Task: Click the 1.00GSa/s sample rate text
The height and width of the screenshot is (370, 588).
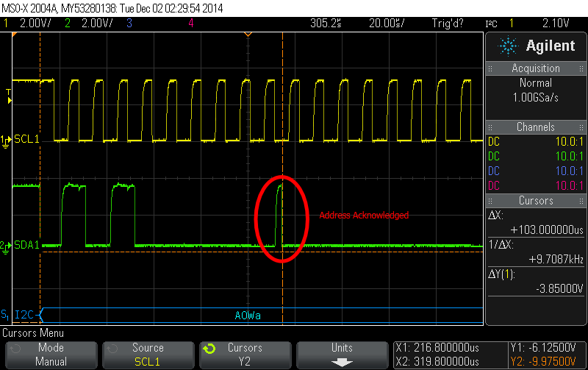Action: tap(536, 98)
